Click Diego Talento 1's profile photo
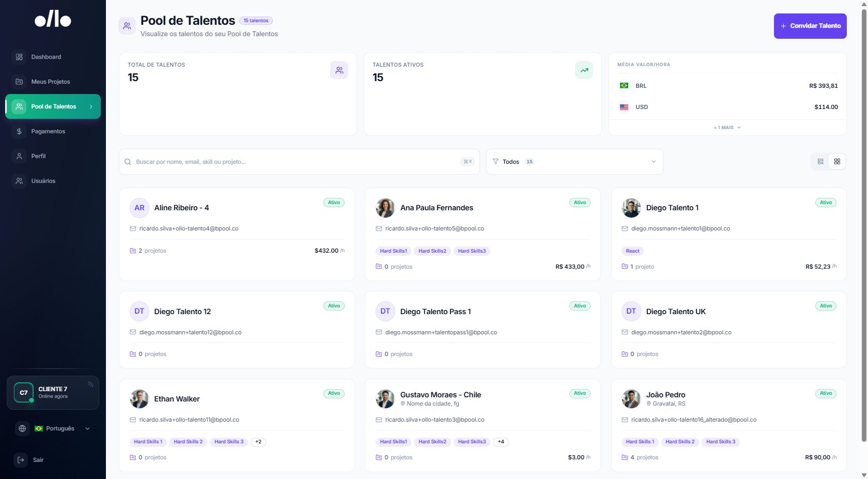This screenshot has width=868, height=479. 631,208
